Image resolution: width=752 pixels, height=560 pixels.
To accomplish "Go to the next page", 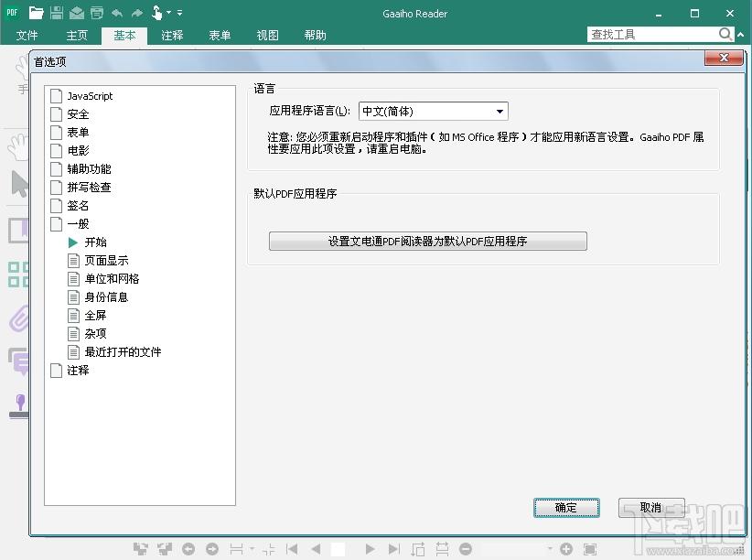I will (x=370, y=548).
